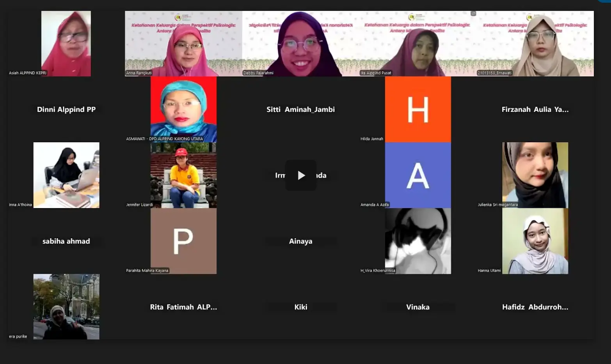
Task: Select the blue A avatar for Amanda A Azifa
Action: (x=418, y=175)
